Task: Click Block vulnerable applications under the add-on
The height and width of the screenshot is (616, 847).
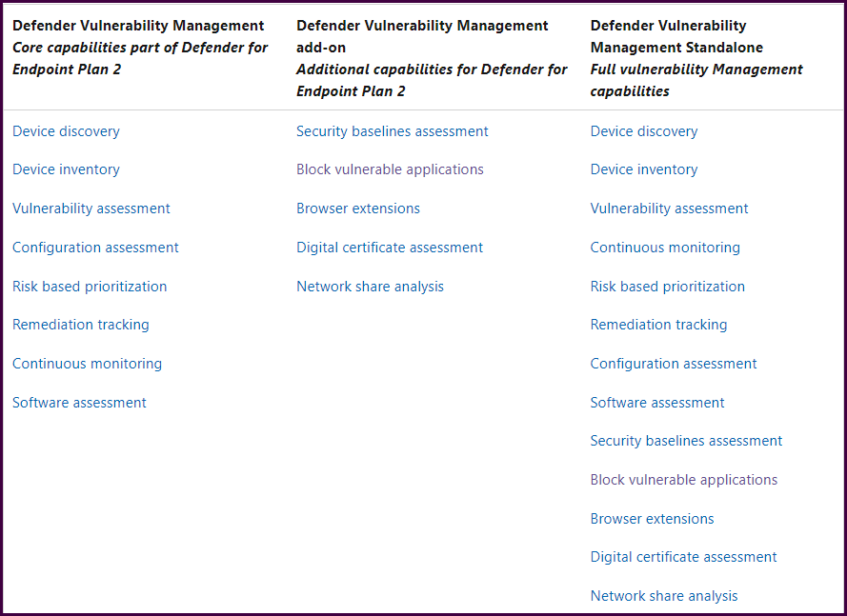Action: click(x=390, y=169)
